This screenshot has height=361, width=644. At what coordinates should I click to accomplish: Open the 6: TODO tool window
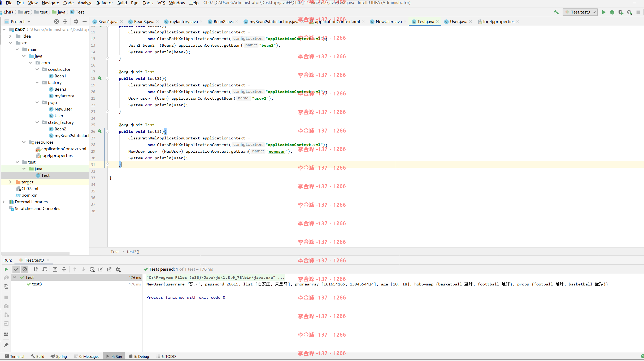166,356
